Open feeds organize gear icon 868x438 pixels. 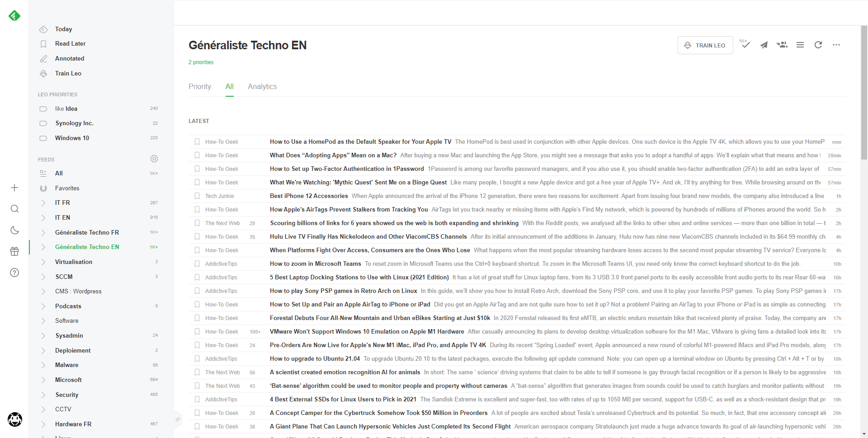154,159
